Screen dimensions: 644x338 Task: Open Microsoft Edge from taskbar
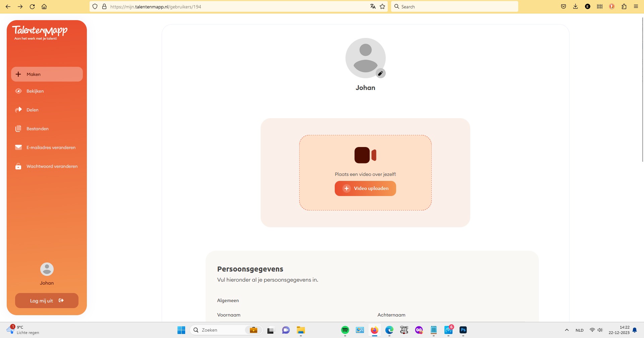(x=389, y=330)
